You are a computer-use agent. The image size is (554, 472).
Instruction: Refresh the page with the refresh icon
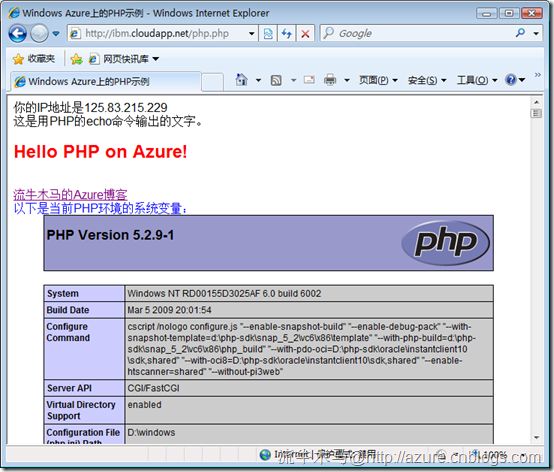[287, 34]
